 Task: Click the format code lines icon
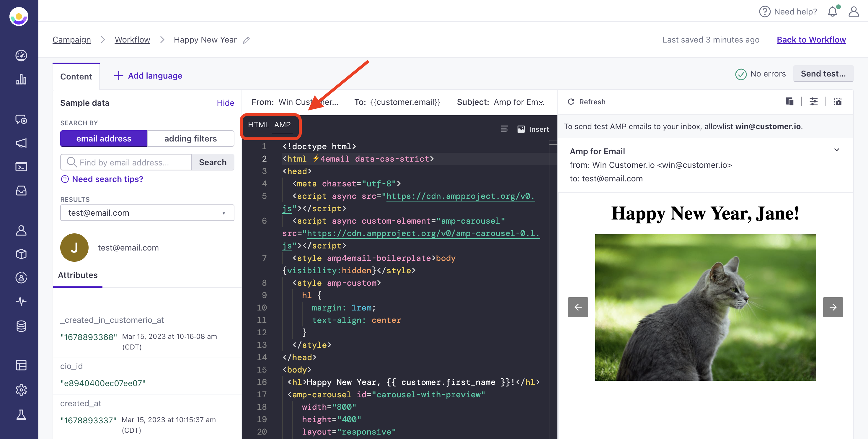504,129
